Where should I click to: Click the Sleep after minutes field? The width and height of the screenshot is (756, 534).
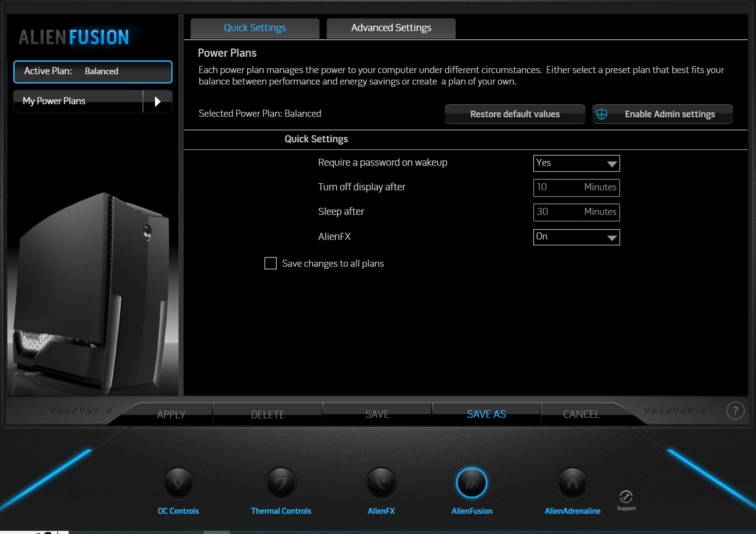576,212
